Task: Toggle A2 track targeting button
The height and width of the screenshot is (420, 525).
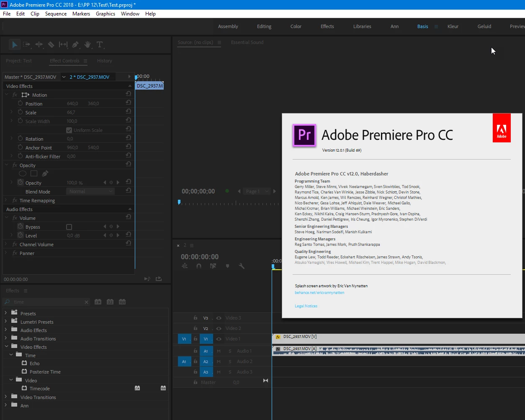Action: click(206, 361)
